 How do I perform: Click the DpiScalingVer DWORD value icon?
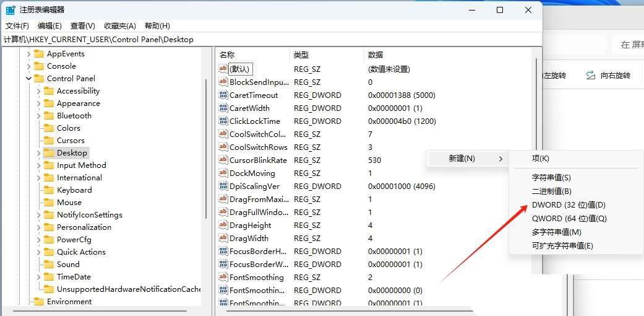pyautogui.click(x=223, y=186)
